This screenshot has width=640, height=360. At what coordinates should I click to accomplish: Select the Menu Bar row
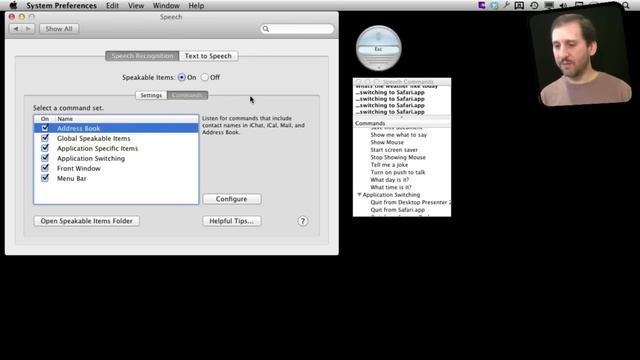pyautogui.click(x=116, y=178)
